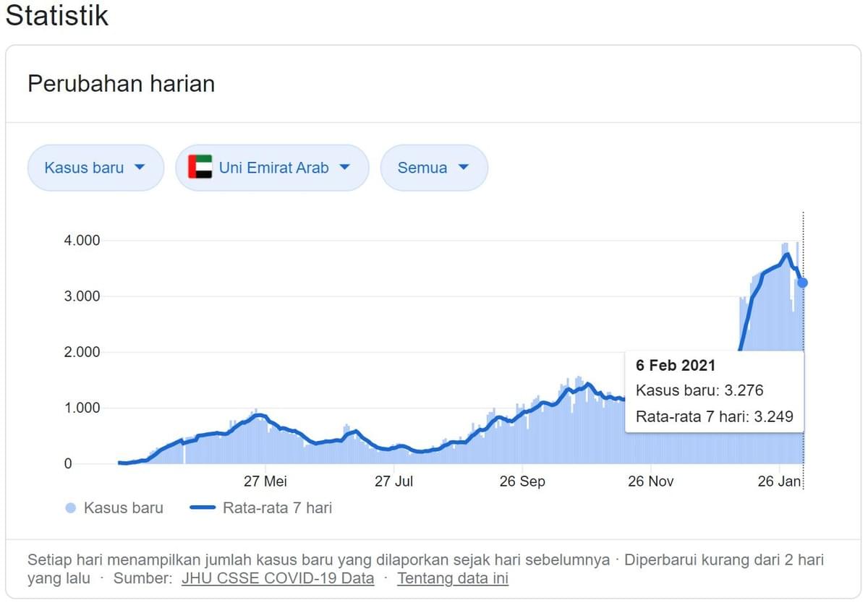Open Tentang data ini link
This screenshot has width=868, height=605.
tap(452, 578)
